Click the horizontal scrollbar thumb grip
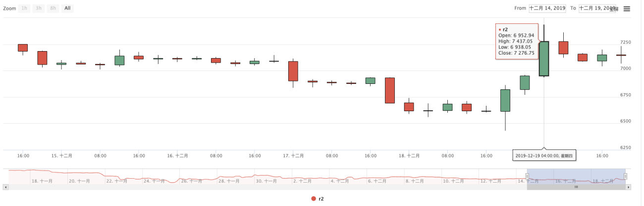This screenshot has width=644, height=206. (576, 187)
